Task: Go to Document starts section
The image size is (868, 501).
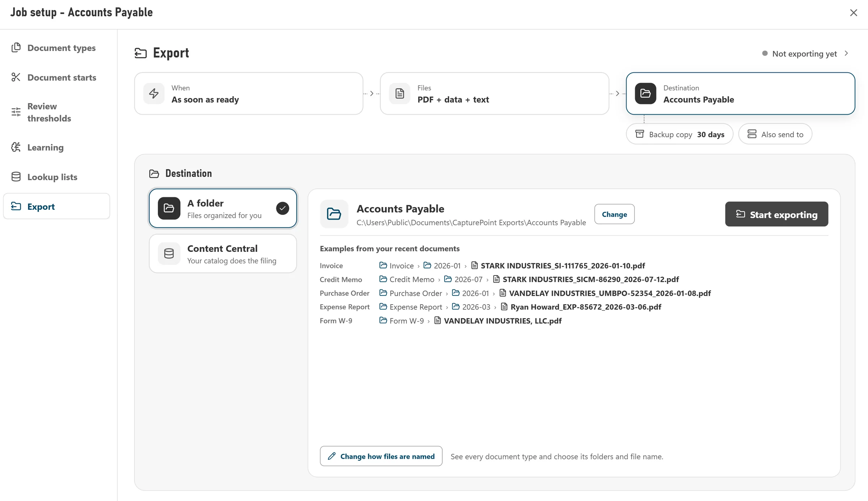Action: click(56, 77)
